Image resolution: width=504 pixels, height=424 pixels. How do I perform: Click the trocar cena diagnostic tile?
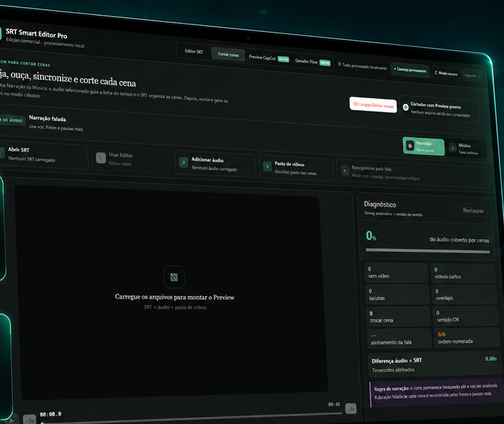(398, 317)
